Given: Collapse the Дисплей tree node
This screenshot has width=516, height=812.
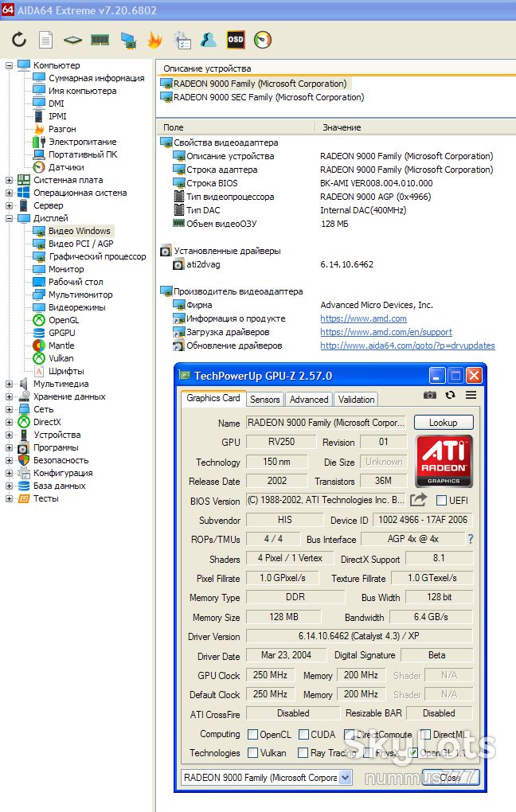Looking at the screenshot, I should coord(10,219).
